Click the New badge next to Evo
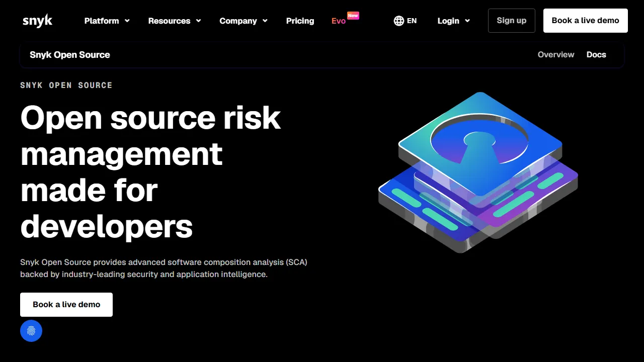 [353, 16]
